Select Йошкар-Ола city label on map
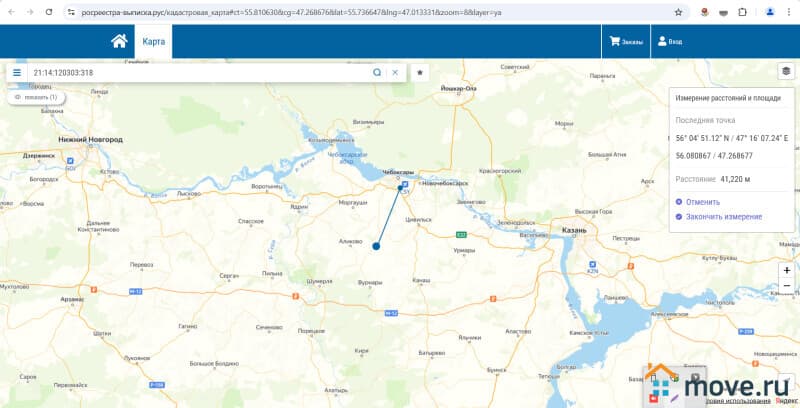 [x=458, y=88]
